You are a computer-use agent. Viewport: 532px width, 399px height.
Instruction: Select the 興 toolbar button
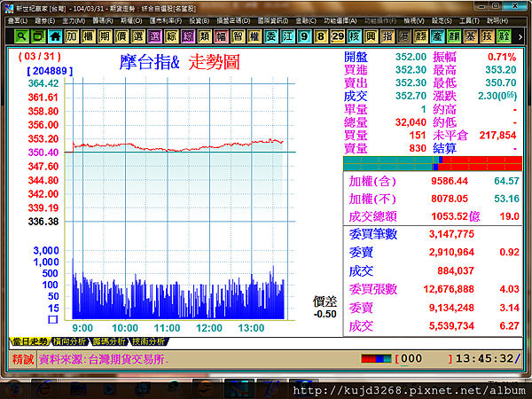[371, 36]
